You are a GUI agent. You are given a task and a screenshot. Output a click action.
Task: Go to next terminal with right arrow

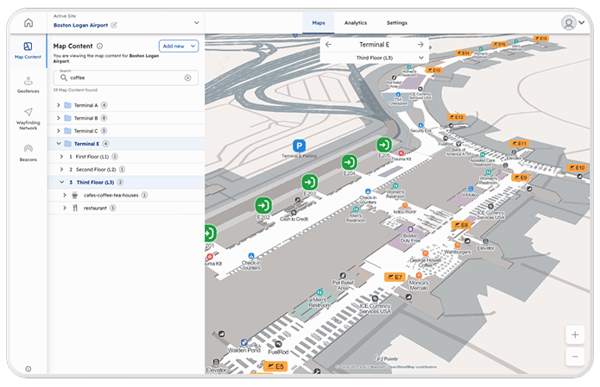pyautogui.click(x=420, y=44)
